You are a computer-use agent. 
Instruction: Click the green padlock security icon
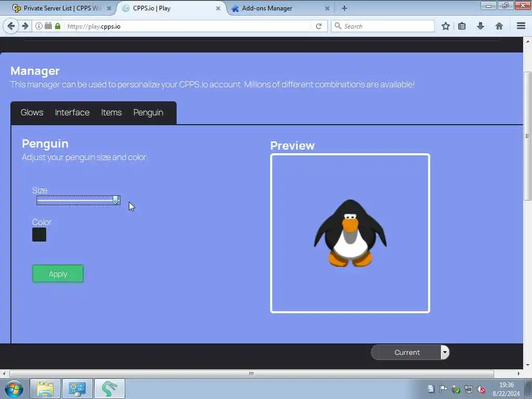58,26
